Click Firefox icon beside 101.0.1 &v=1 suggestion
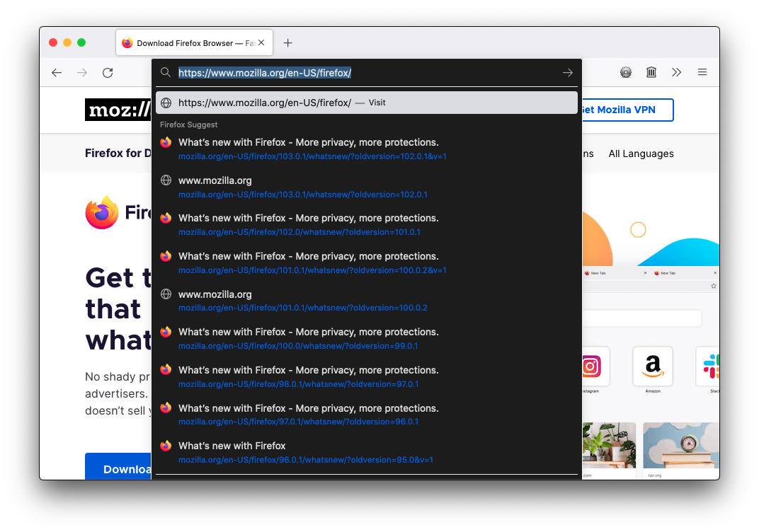Image resolution: width=759 pixels, height=532 pixels. pos(166,256)
